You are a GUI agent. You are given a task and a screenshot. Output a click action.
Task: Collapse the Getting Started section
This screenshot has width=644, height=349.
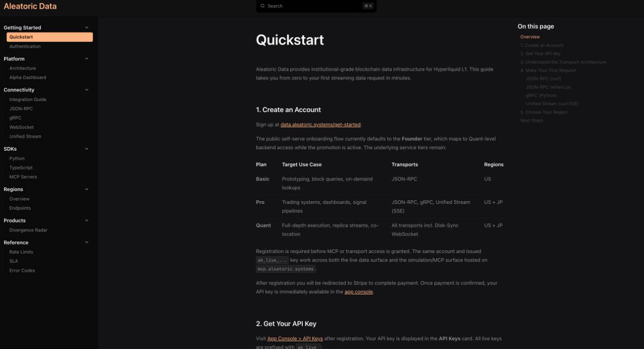87,28
